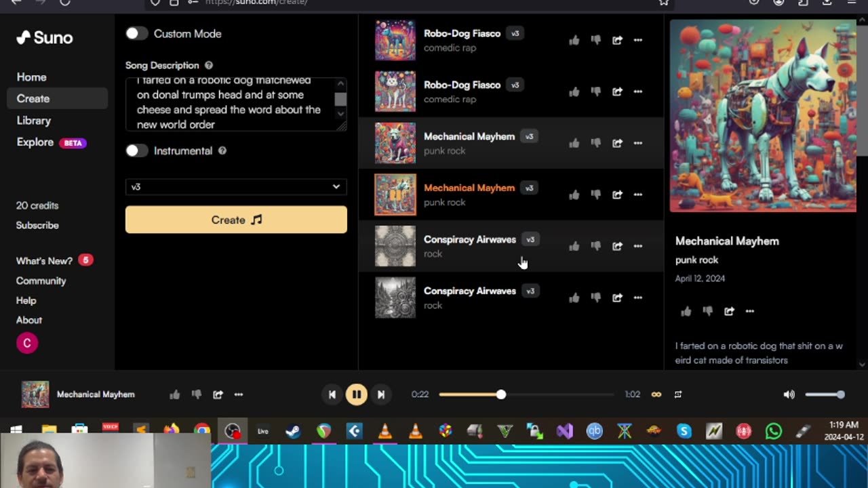Open more options for first Robo-Dog Fiasco
Image resolution: width=868 pixels, height=488 pixels.
(638, 40)
